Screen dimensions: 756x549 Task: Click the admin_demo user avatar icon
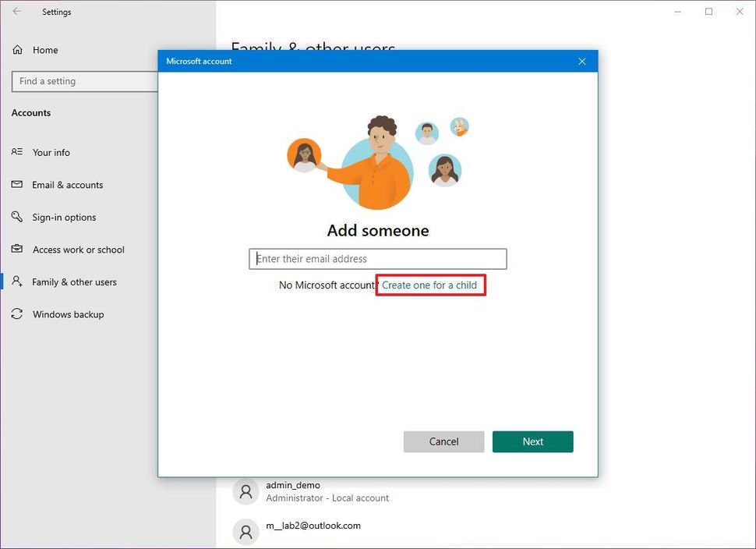(x=246, y=491)
